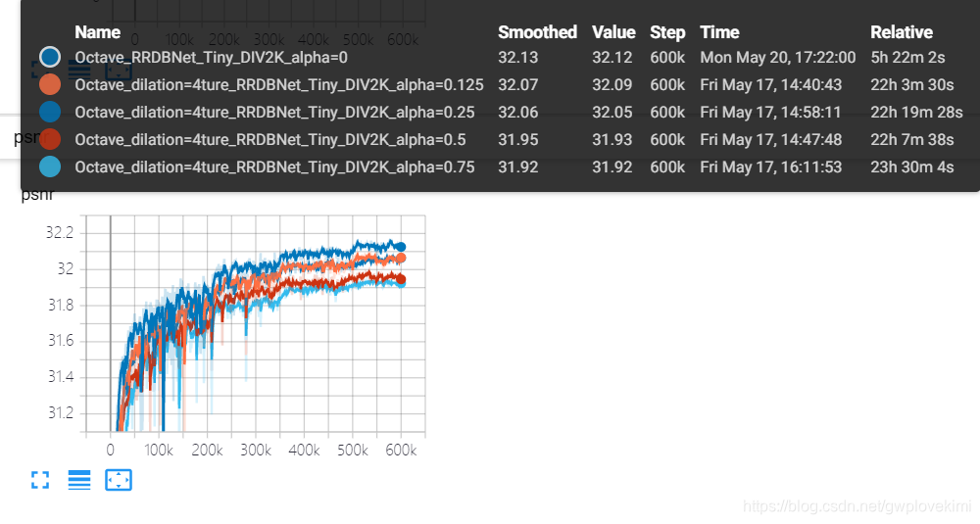The image size is (980, 524).
Task: Click smoothed value 31.95
Action: pyautogui.click(x=518, y=140)
